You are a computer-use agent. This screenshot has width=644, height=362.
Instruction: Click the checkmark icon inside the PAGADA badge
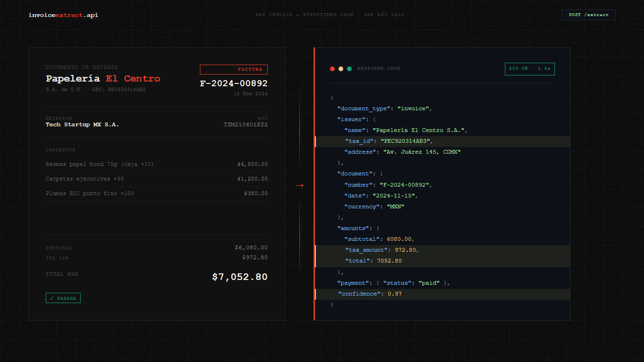tap(52, 298)
